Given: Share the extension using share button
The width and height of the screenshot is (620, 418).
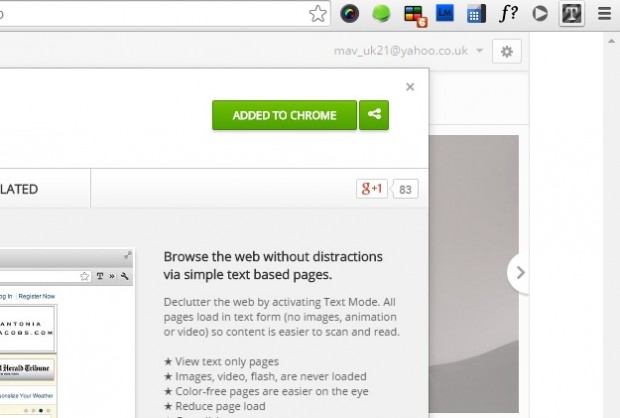Looking at the screenshot, I should 375,115.
